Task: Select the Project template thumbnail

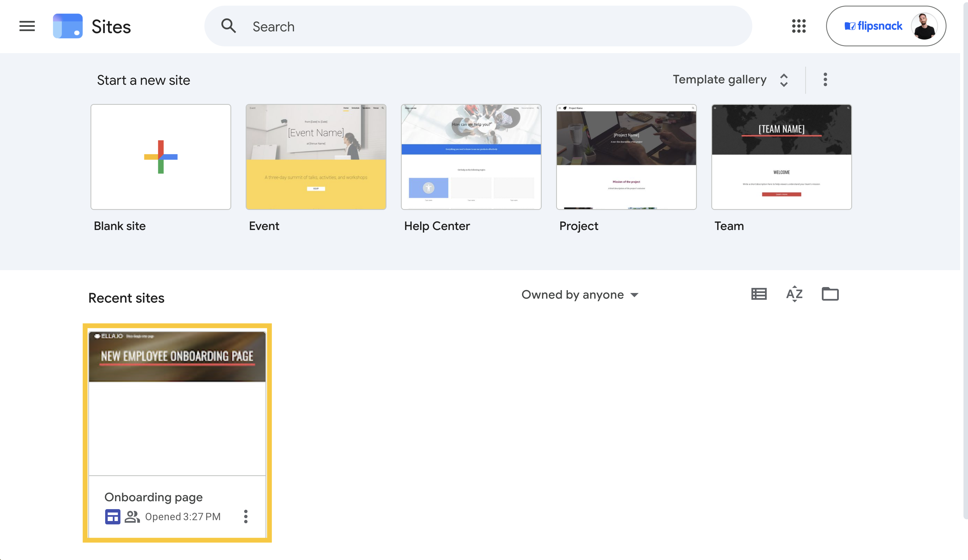Action: pyautogui.click(x=626, y=157)
